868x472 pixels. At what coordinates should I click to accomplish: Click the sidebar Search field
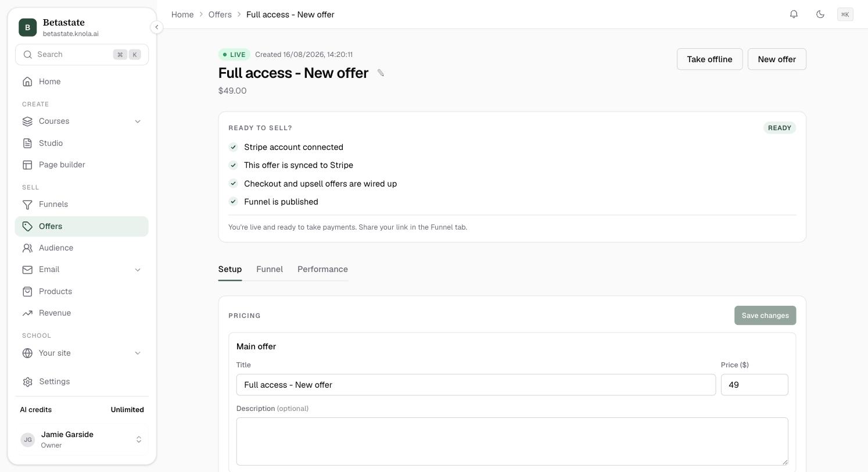point(82,55)
